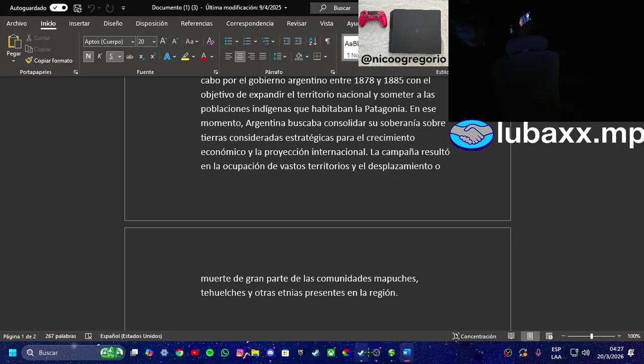This screenshot has width=644, height=364.
Task: Click the Pegar paste clipboard icon
Action: pos(14,41)
